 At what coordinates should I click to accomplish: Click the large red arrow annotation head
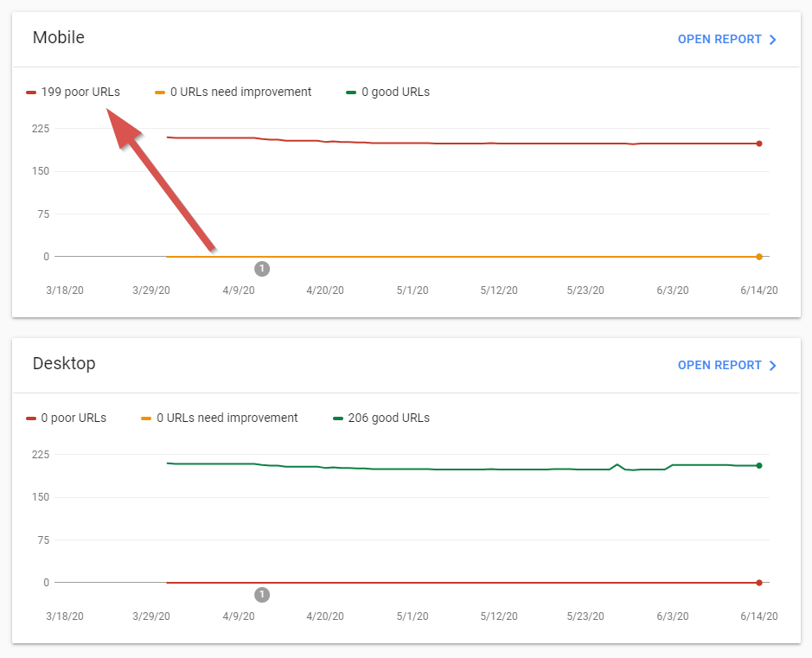click(125, 131)
